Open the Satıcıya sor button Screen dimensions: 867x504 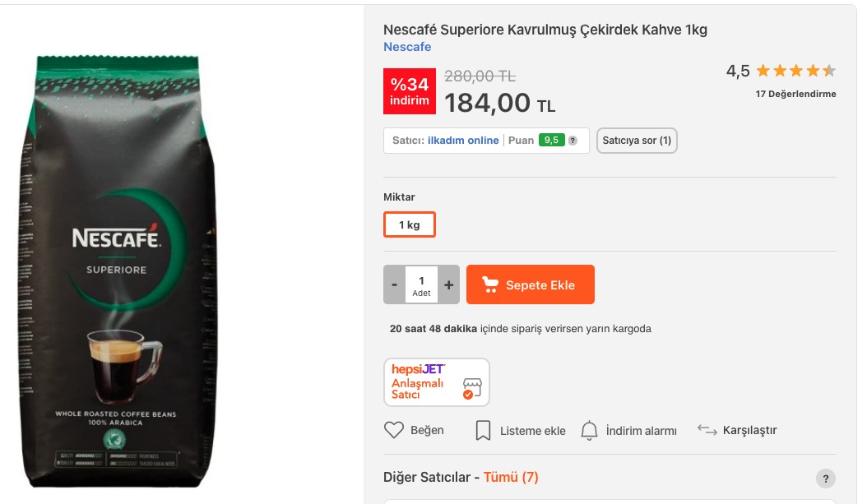637,141
